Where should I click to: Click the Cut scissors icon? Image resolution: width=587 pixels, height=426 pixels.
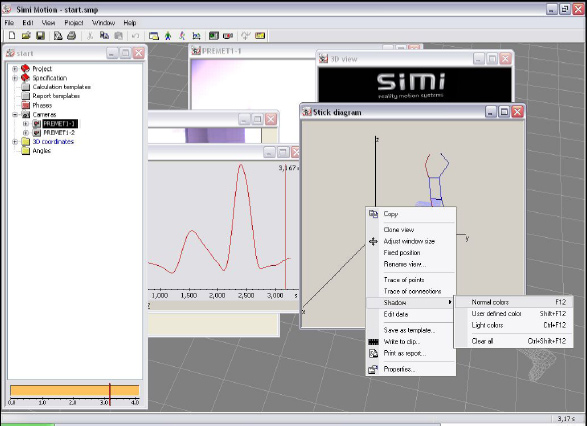90,36
